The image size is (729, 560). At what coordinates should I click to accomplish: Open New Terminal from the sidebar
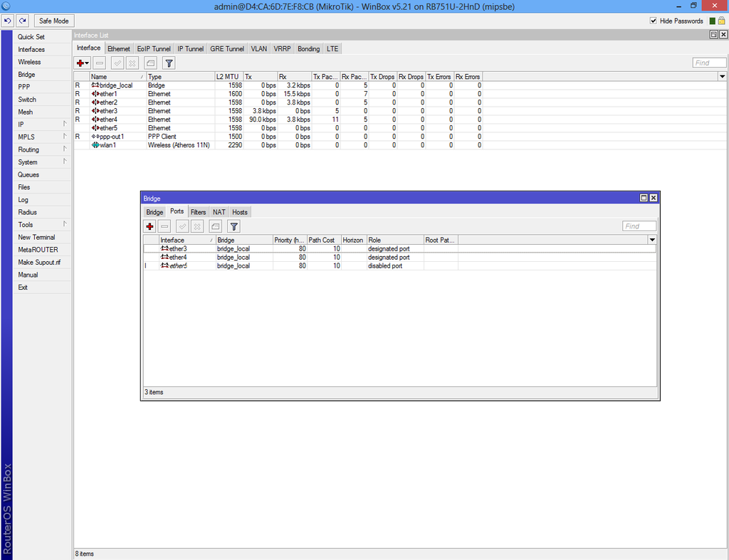36,237
